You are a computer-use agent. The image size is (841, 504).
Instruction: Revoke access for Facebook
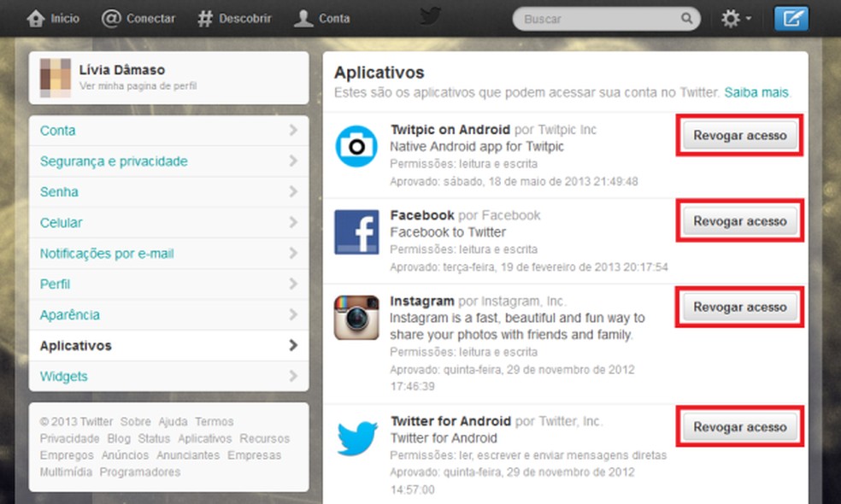pos(739,221)
